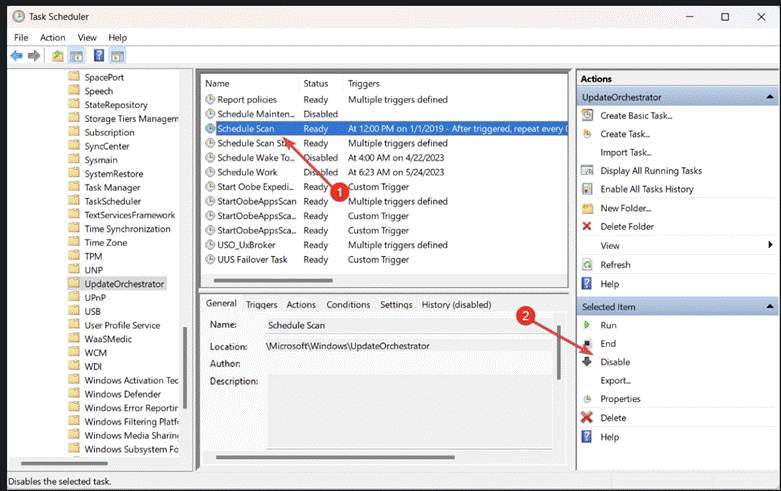The width and height of the screenshot is (781, 491).
Task: Click the Enable All Tasks History icon
Action: [588, 189]
